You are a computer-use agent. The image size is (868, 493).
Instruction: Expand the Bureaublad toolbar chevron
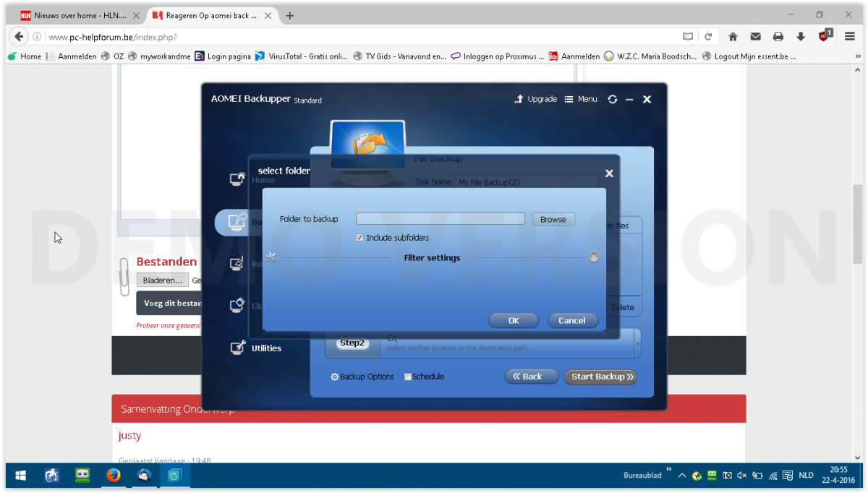pyautogui.click(x=668, y=470)
